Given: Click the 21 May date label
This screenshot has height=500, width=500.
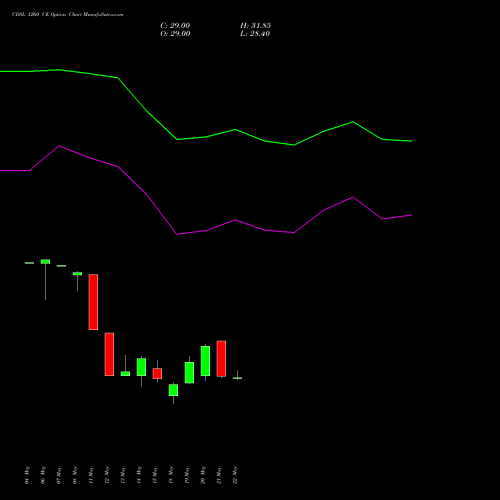Looking at the screenshot, I should [x=219, y=475].
